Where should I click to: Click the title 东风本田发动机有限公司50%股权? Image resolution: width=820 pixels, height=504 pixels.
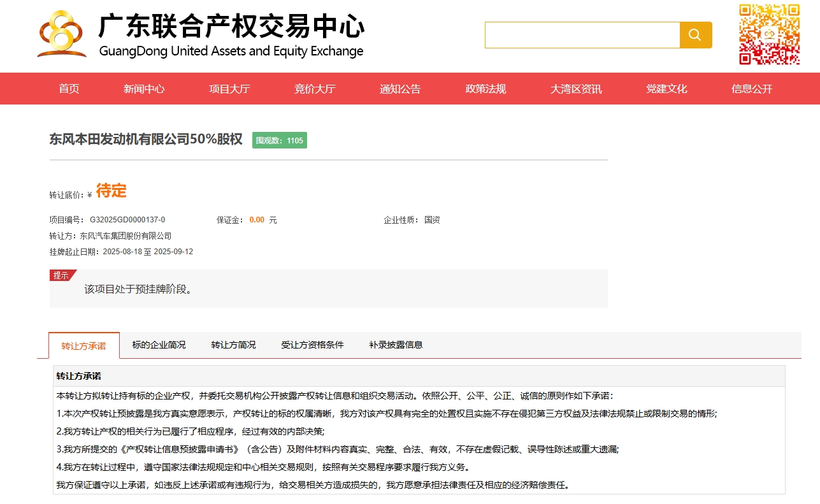[146, 139]
